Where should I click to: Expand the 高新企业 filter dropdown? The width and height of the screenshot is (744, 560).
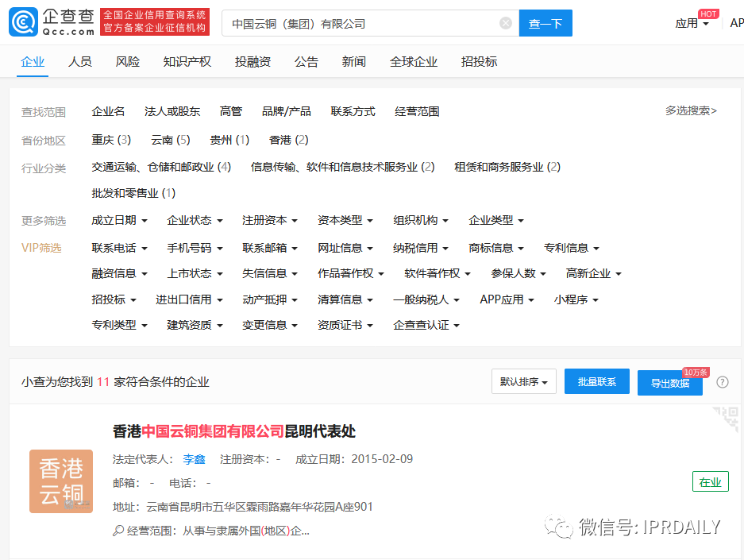(x=594, y=273)
